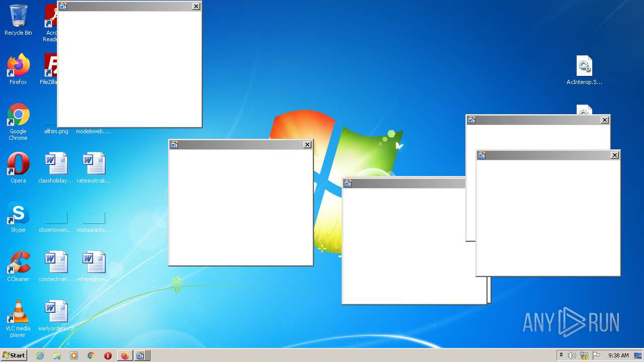Screen dimensions: 644x362
Task: Open the volume speaker tray icon
Action: click(572, 355)
